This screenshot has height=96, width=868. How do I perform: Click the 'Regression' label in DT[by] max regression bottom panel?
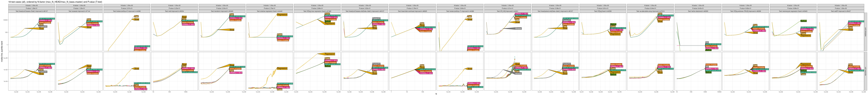[x=330, y=54]
